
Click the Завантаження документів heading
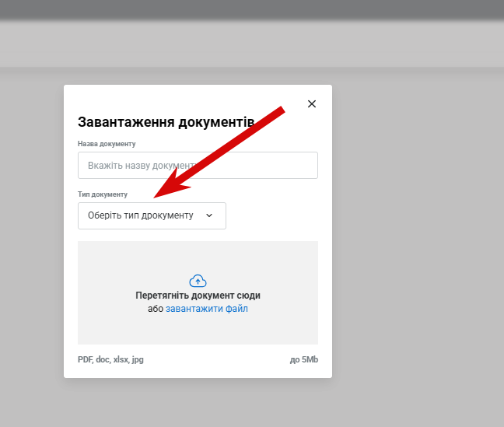tap(166, 122)
